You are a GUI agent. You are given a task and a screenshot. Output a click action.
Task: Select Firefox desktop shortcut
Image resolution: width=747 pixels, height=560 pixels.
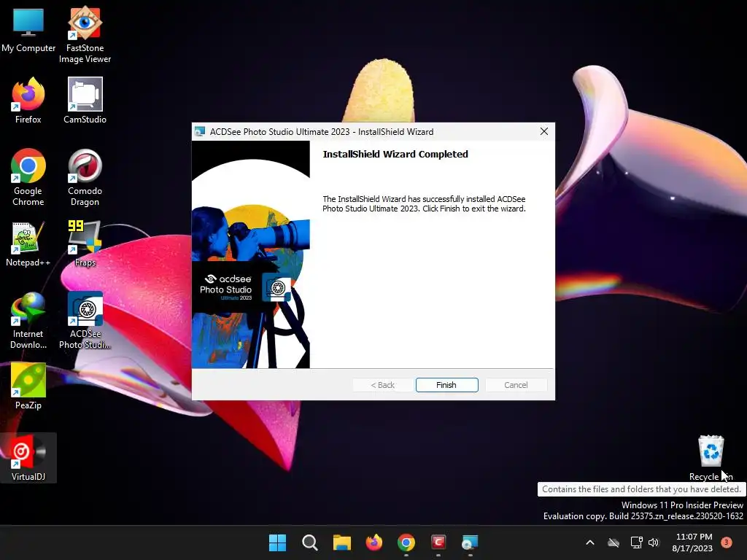click(x=28, y=101)
